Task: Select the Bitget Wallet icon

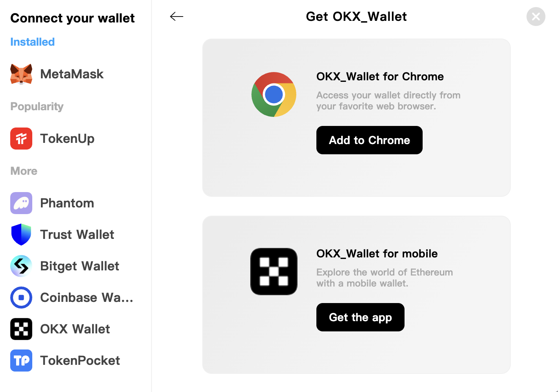Action: (x=21, y=266)
